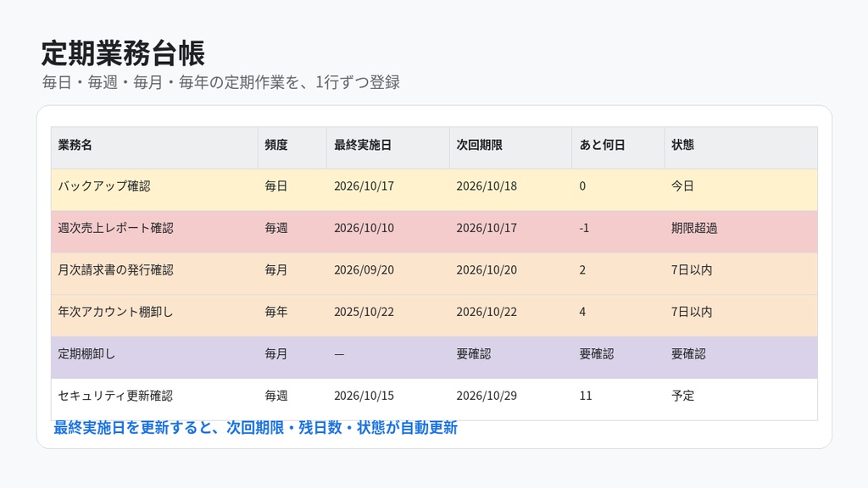Select the 週次売上レポート確認 task name cell

tap(154, 232)
